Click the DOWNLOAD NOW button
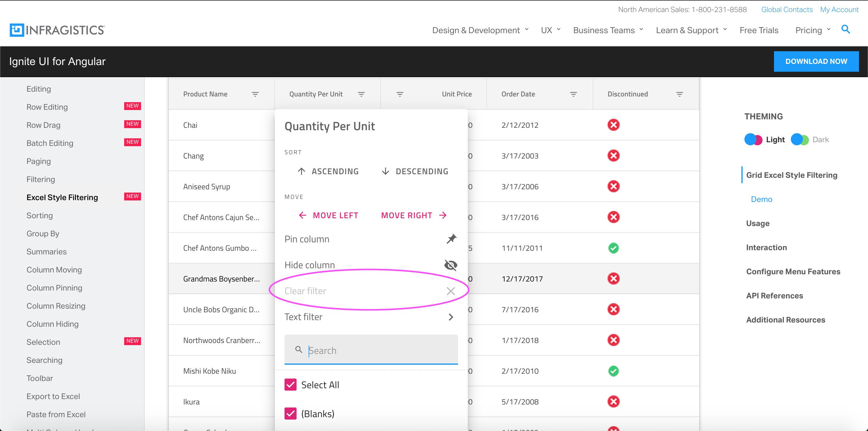 click(816, 61)
